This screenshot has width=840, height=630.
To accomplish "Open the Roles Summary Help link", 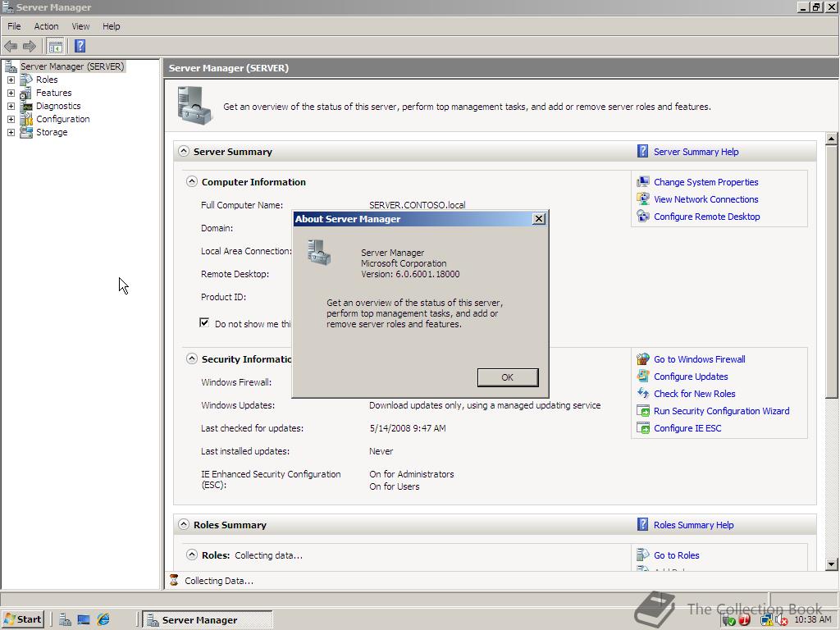I will click(x=694, y=525).
